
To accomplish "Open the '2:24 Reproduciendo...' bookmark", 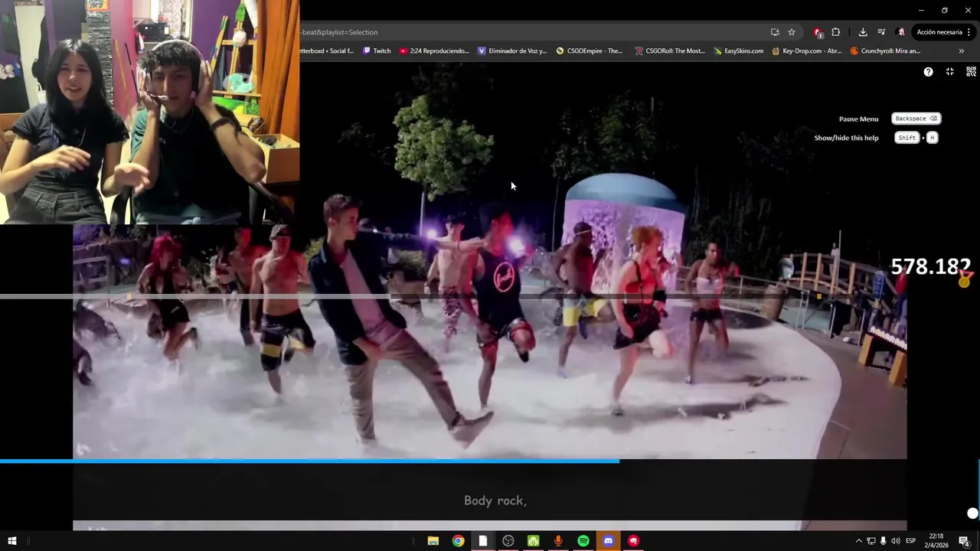I will (434, 51).
